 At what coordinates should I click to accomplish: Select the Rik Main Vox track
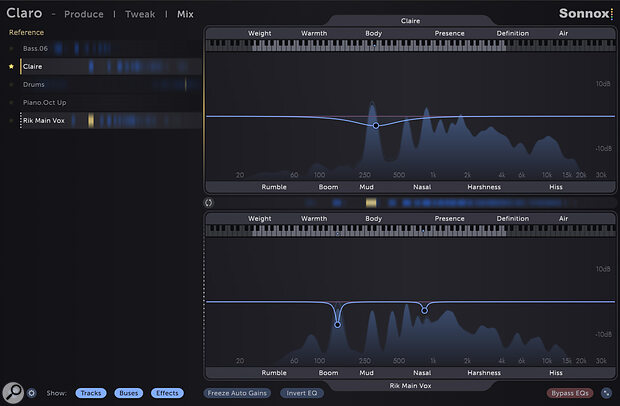tap(111, 121)
